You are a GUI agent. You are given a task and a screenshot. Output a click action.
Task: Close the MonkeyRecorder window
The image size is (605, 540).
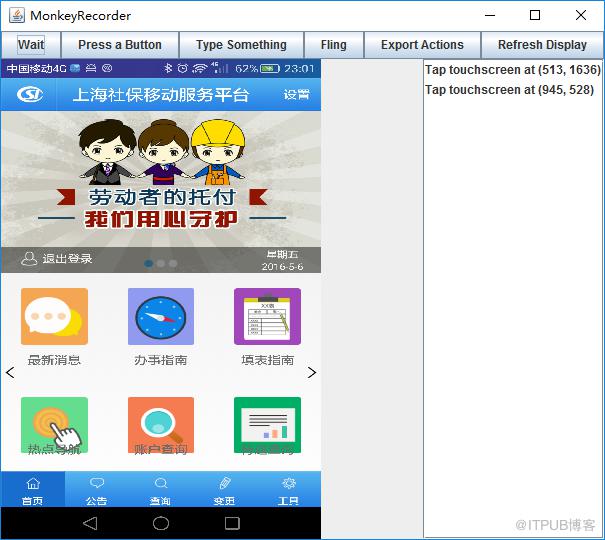[581, 15]
